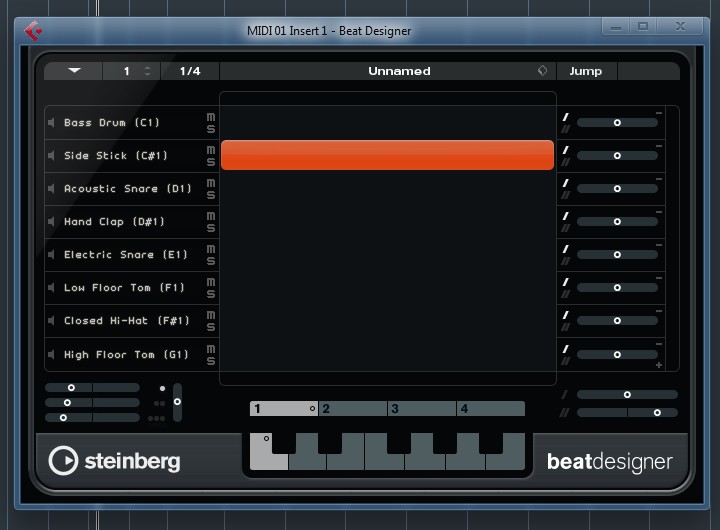Image resolution: width=720 pixels, height=530 pixels.
Task: Select swing 1 for Hand Clap lane
Action: pyautogui.click(x=566, y=216)
